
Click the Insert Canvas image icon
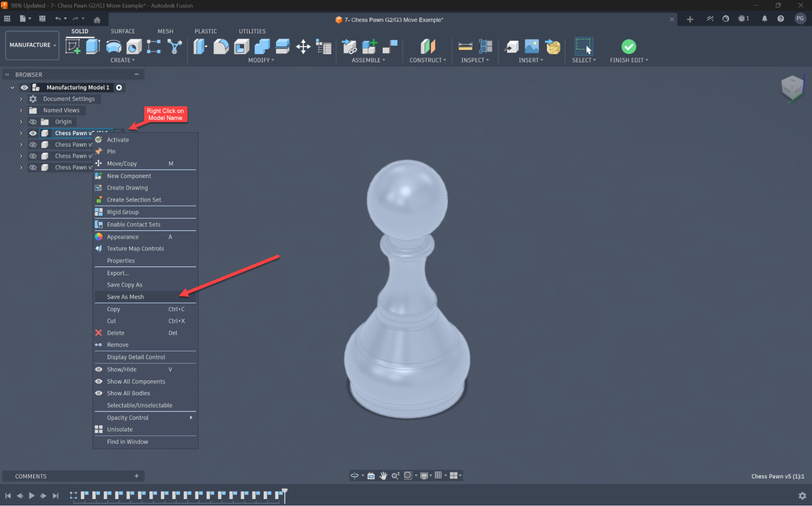pos(532,47)
